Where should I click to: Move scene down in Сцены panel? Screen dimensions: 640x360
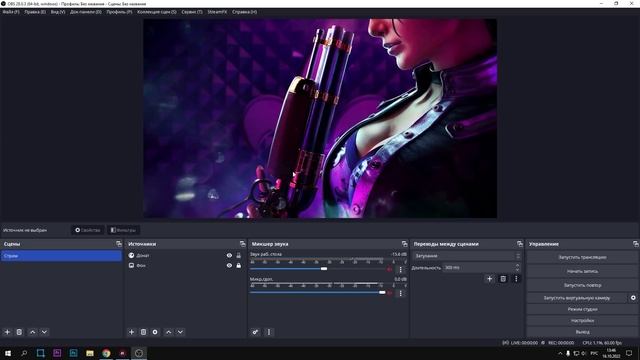point(44,332)
